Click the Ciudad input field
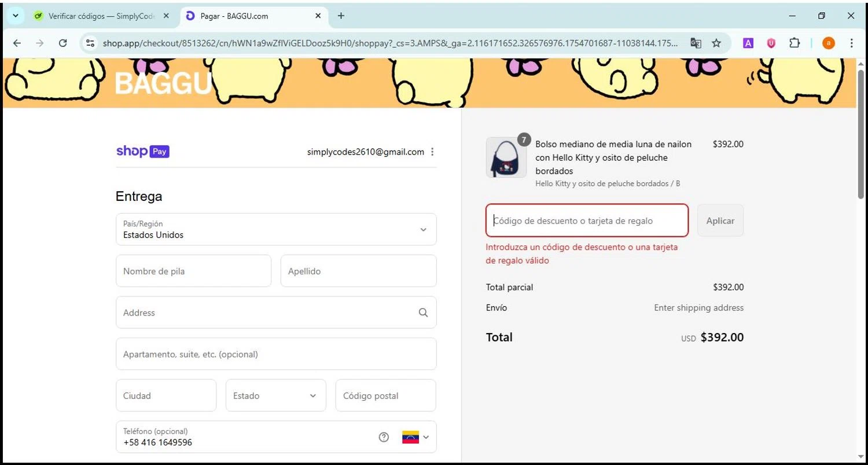This screenshot has height=465, width=868. click(x=166, y=396)
